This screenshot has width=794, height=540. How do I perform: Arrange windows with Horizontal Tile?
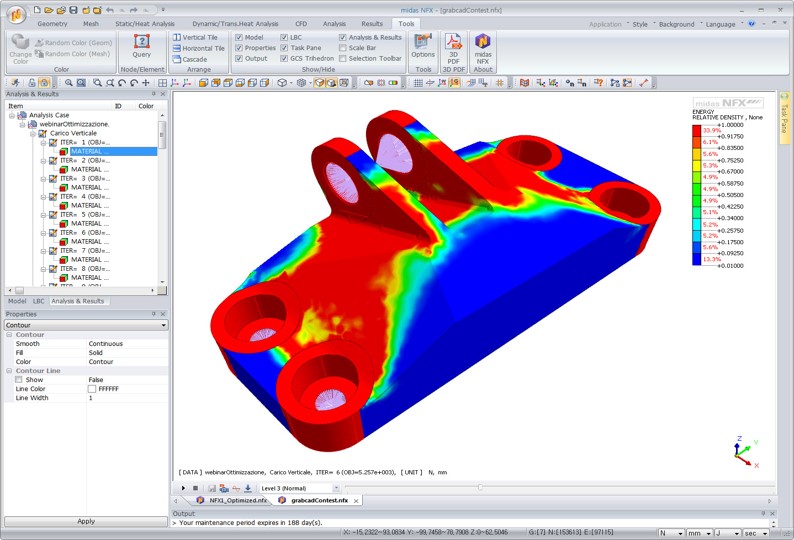(198, 48)
